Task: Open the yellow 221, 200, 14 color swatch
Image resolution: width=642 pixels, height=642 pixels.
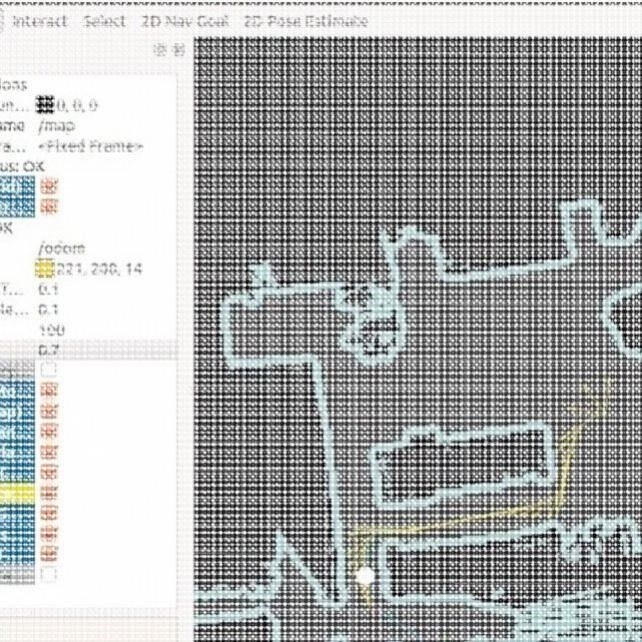Action: click(x=45, y=269)
